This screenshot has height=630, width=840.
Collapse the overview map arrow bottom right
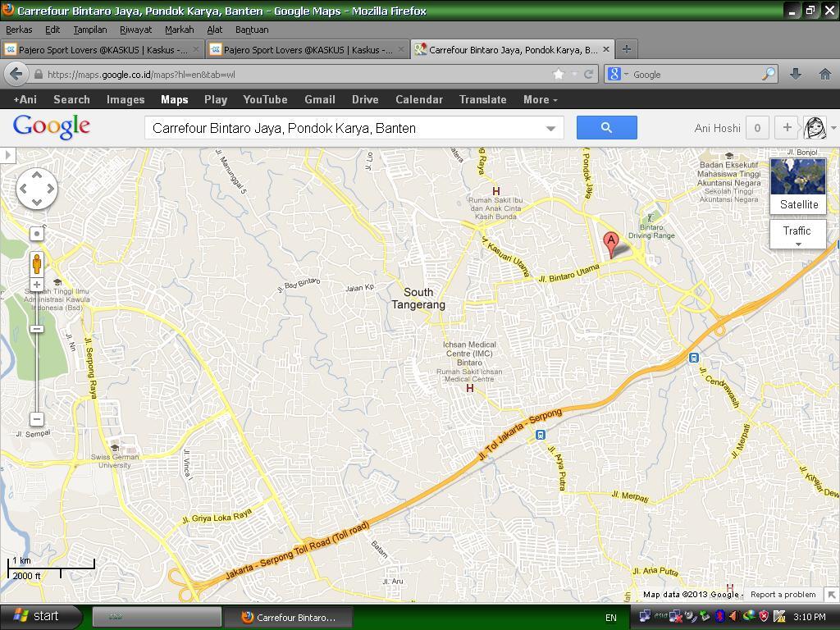(832, 595)
